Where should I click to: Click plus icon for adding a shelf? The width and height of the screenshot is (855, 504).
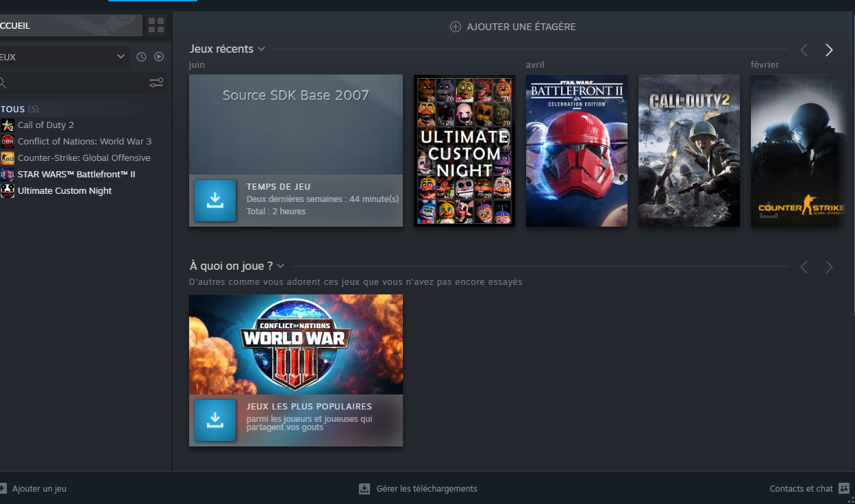point(455,27)
